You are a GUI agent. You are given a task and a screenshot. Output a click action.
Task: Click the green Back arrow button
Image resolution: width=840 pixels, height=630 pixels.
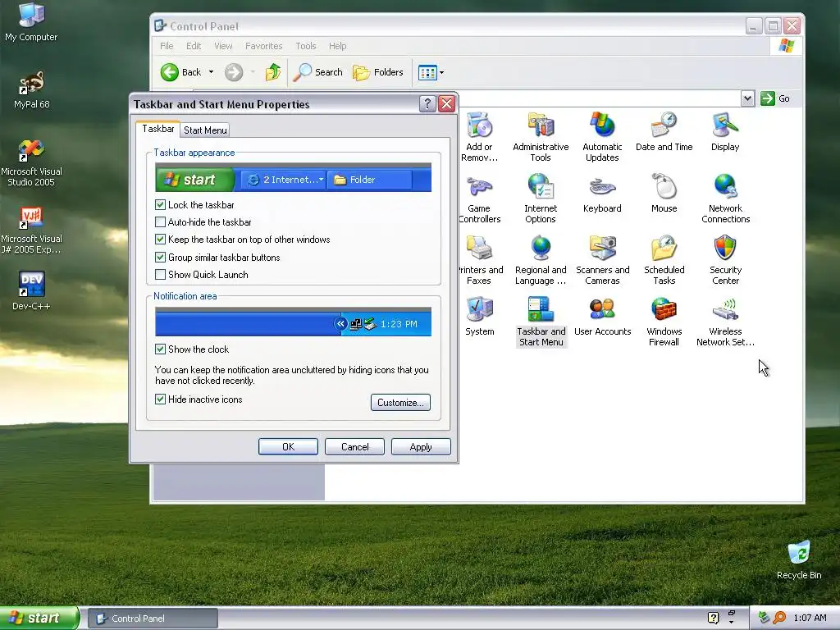point(170,72)
